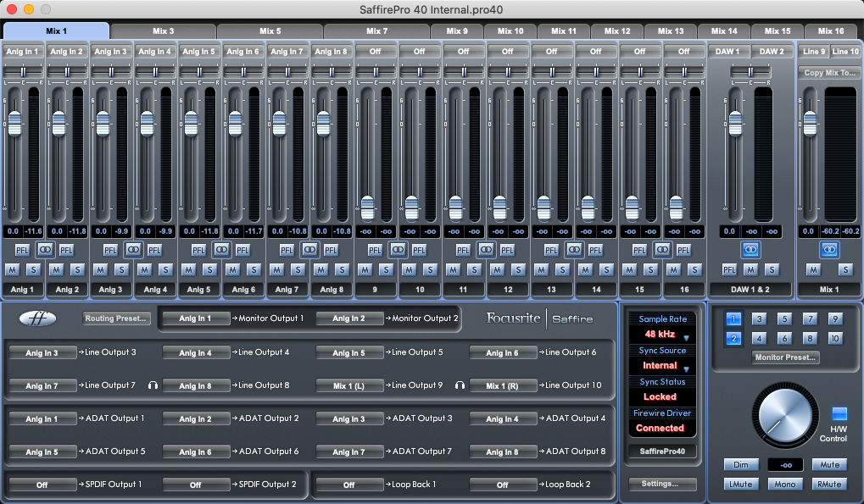Toggle stereo link for channels 15 and 16

[x=662, y=250]
